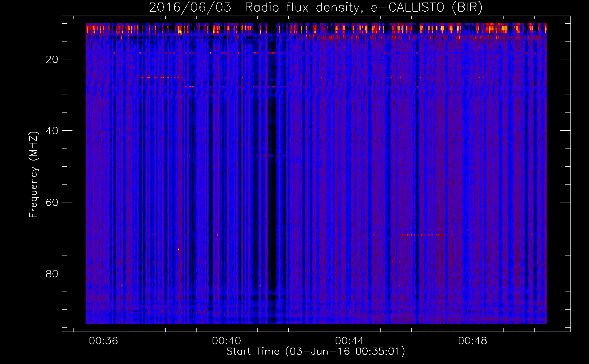The width and height of the screenshot is (589, 364).
Task: Click the 40 frequency tick label
Action: [52, 131]
